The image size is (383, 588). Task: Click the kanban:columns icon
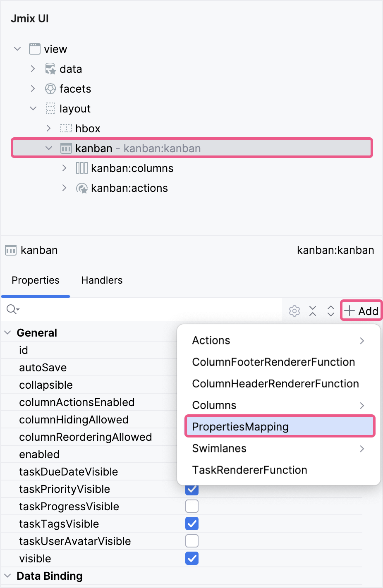(81, 168)
